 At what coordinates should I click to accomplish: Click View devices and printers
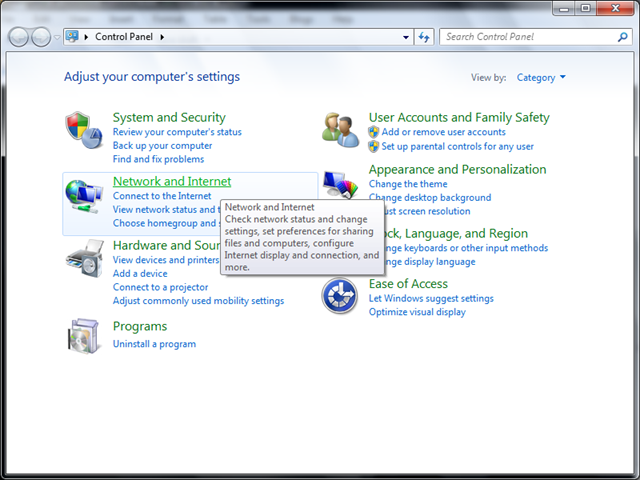point(166,260)
